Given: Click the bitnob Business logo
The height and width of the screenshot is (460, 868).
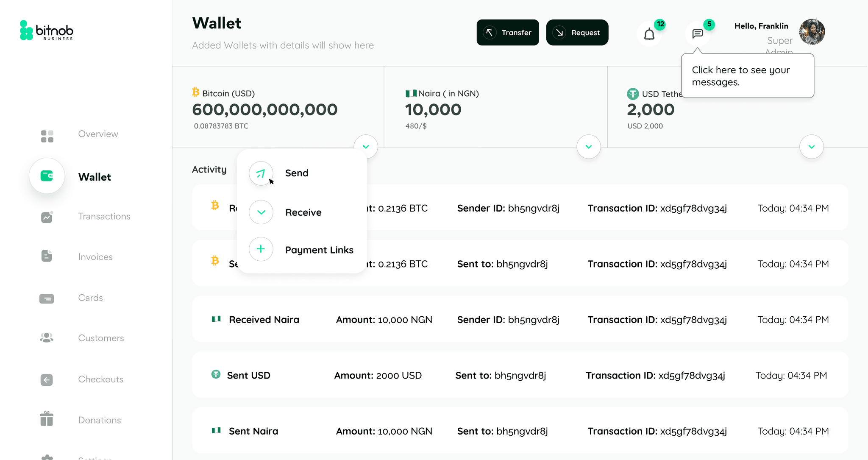Looking at the screenshot, I should [x=47, y=31].
